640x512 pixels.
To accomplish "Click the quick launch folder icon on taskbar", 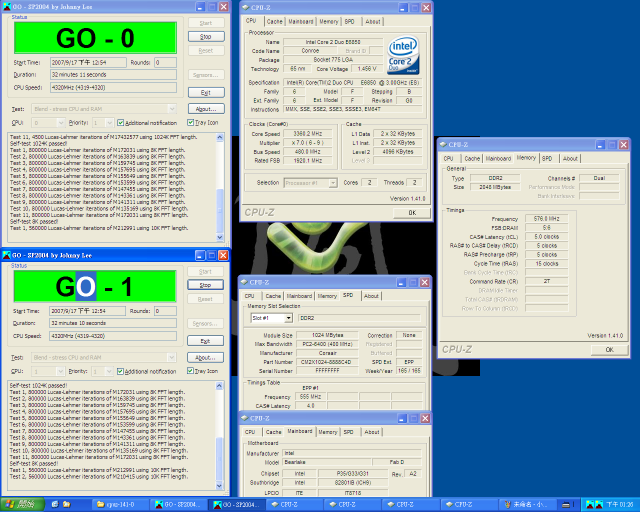I will [x=67, y=505].
